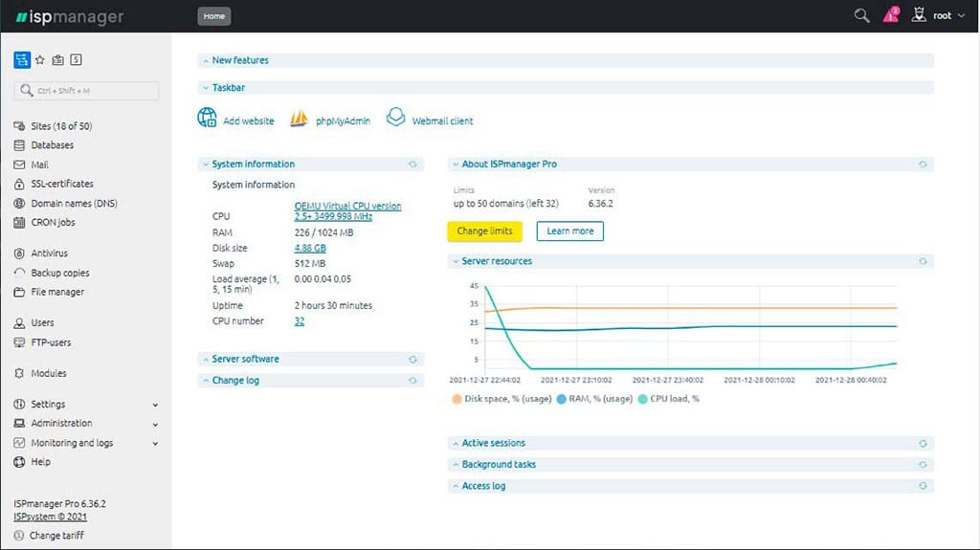Refresh the System information panel

(x=412, y=165)
